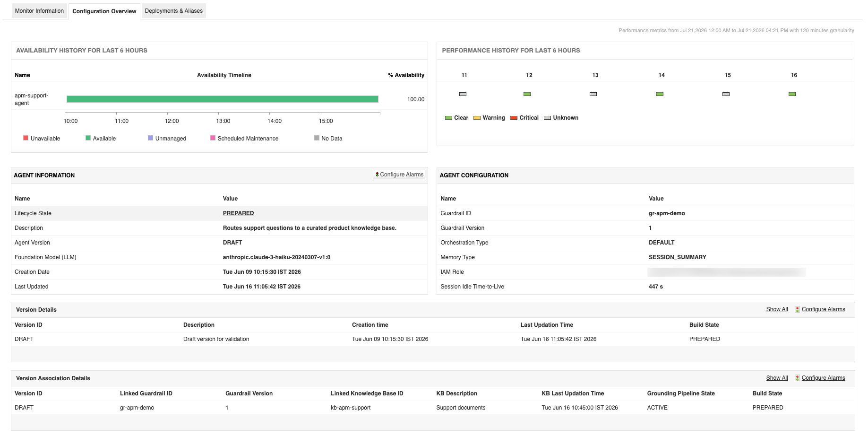The height and width of the screenshot is (437, 868).
Task: Click the Creation Date value Tue Jun 09
Action: [262, 272]
